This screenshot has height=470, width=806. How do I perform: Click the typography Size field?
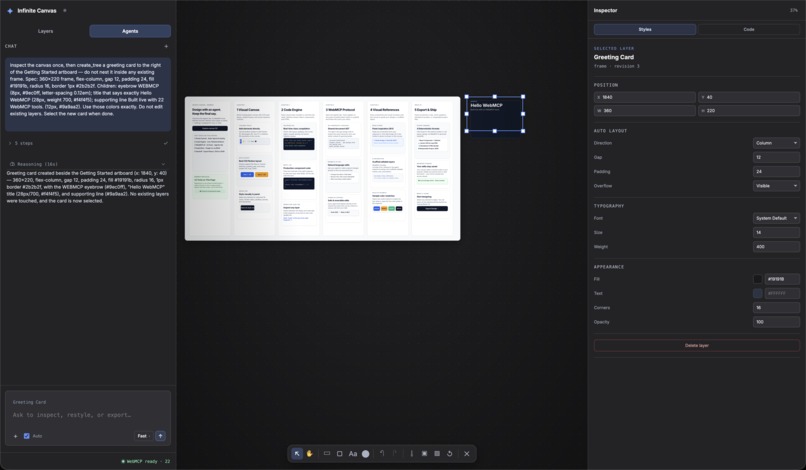[x=776, y=232]
